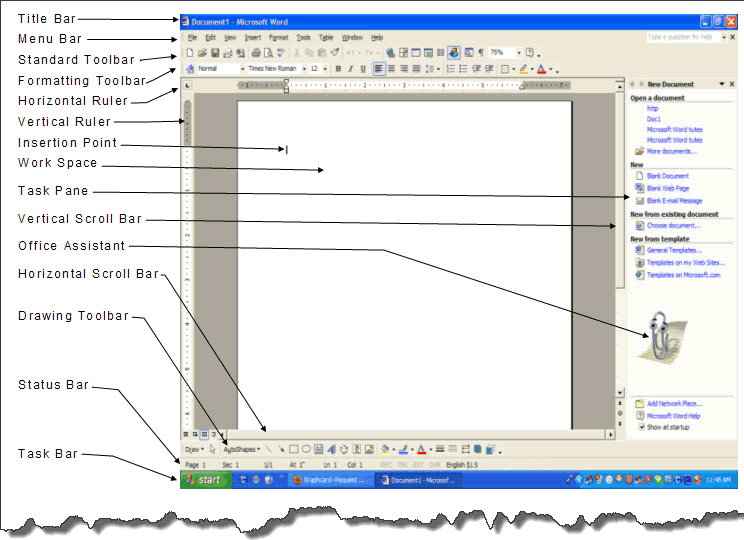The image size is (744, 540).
Task: Open the Draw menu on Drawing toolbar
Action: tap(194, 449)
